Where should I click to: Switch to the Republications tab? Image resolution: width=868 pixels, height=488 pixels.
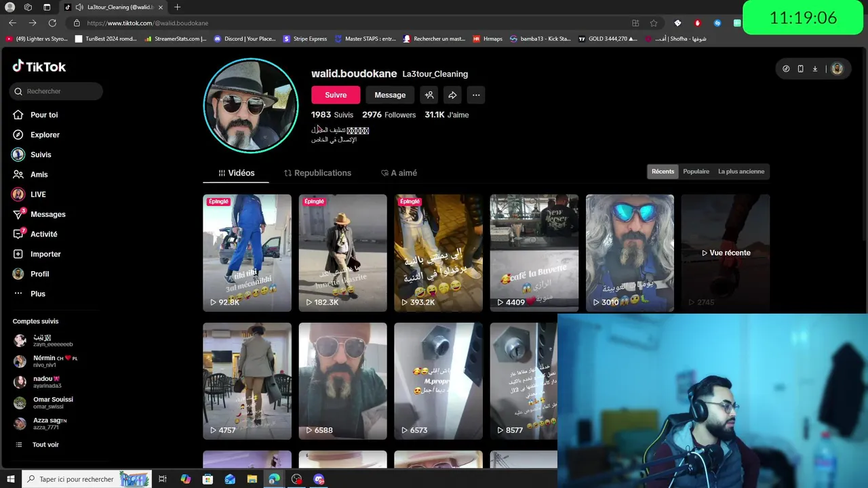[x=317, y=173]
